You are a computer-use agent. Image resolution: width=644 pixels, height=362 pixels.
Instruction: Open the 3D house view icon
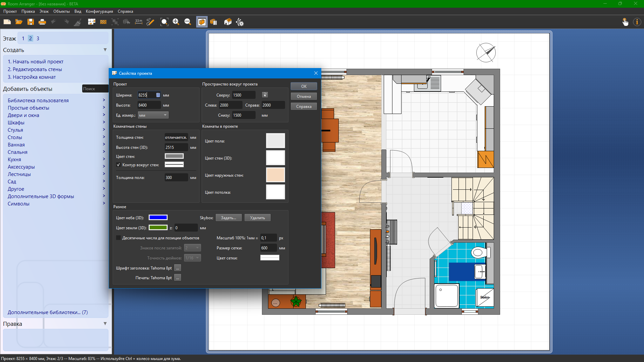(x=228, y=22)
